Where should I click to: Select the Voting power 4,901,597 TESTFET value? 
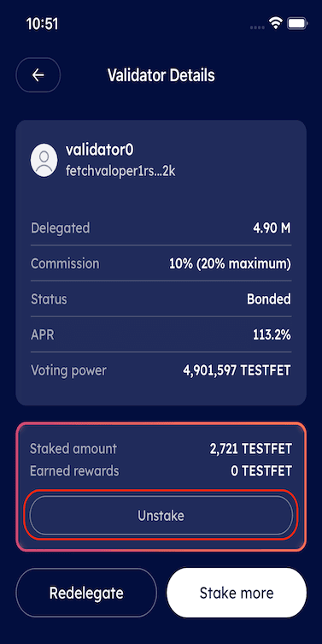237,370
